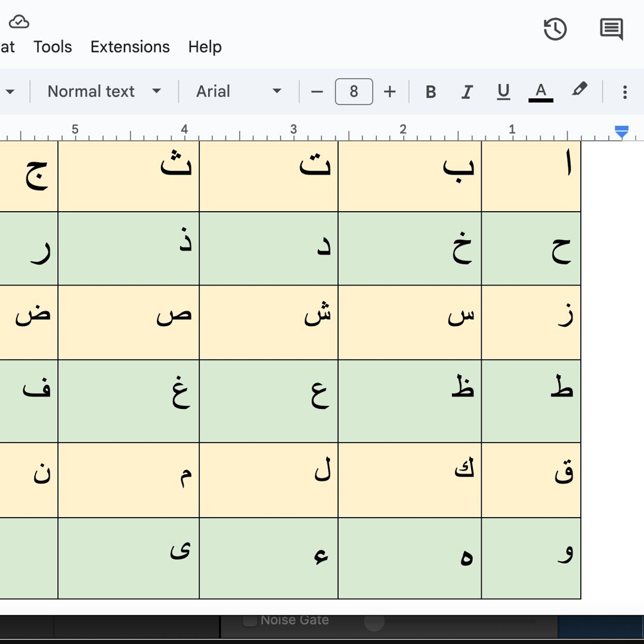Open the Normal text style dropdown
This screenshot has width=644, height=644.
pyautogui.click(x=104, y=91)
